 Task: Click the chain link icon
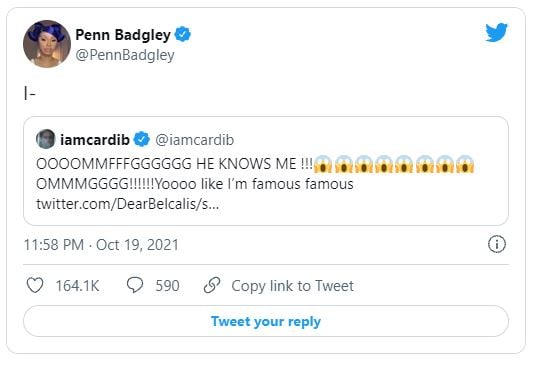212,285
